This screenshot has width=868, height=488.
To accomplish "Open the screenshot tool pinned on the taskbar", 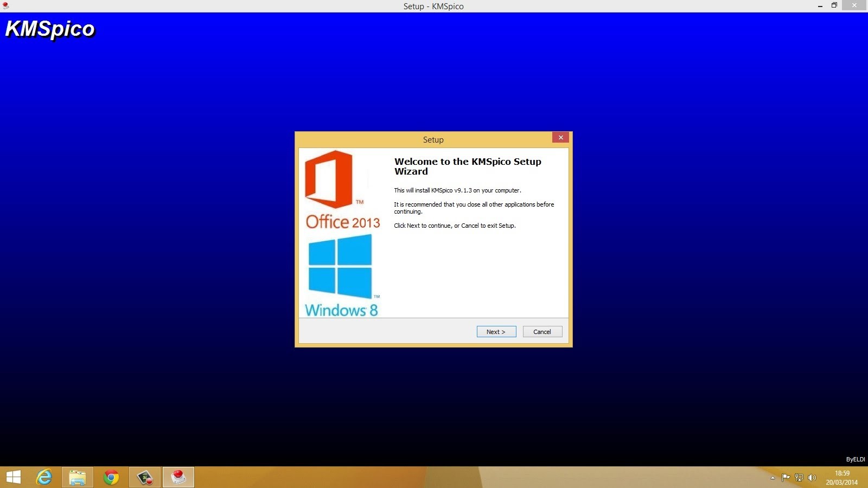I will click(x=145, y=478).
